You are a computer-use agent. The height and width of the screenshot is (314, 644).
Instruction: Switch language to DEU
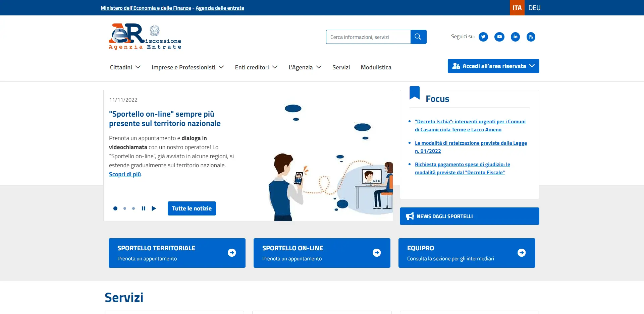click(534, 8)
